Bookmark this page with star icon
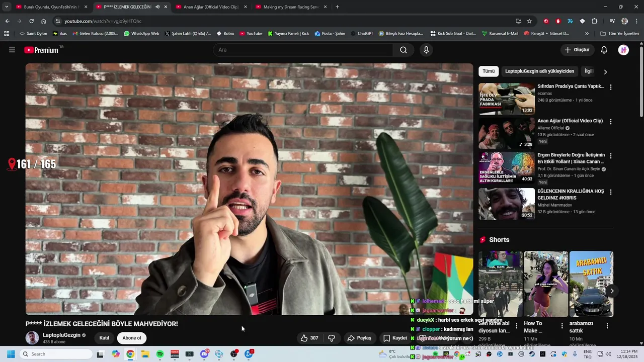 click(x=529, y=21)
